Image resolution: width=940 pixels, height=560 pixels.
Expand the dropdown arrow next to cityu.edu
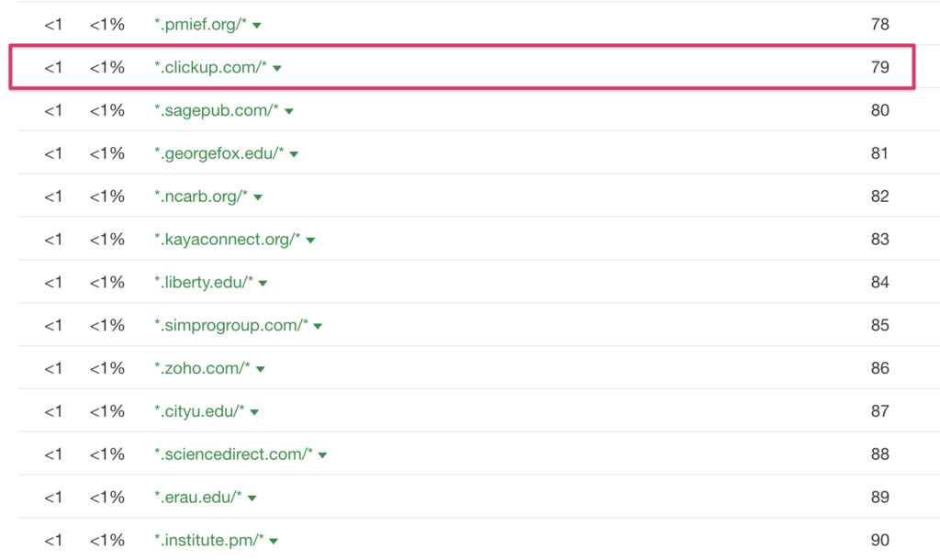pyautogui.click(x=254, y=412)
